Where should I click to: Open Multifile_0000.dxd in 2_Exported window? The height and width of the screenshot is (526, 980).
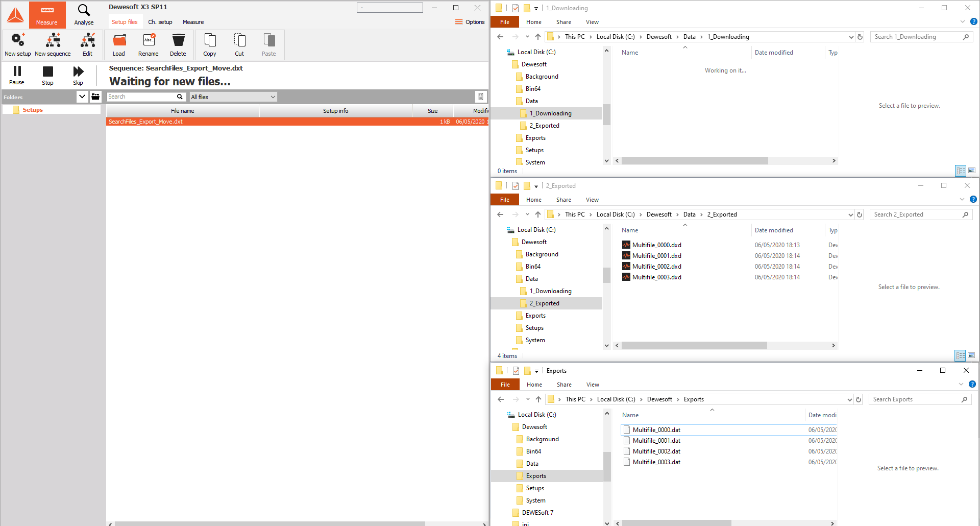(x=656, y=245)
